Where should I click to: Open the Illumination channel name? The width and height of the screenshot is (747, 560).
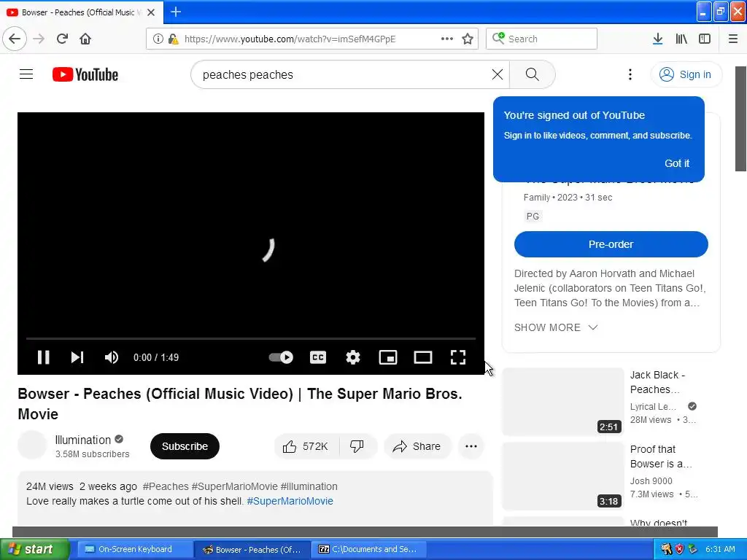pos(83,440)
